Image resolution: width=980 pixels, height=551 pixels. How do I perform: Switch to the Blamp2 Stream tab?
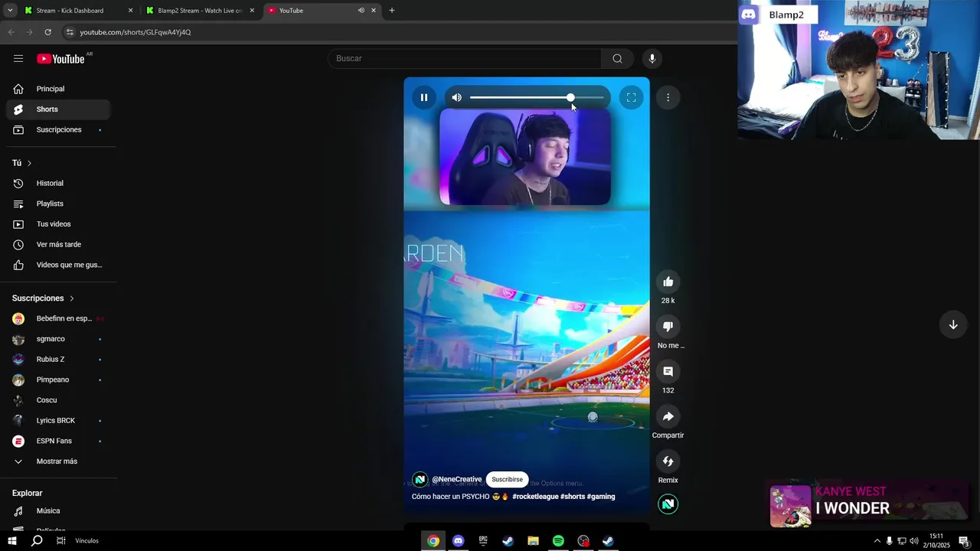[x=201, y=11]
